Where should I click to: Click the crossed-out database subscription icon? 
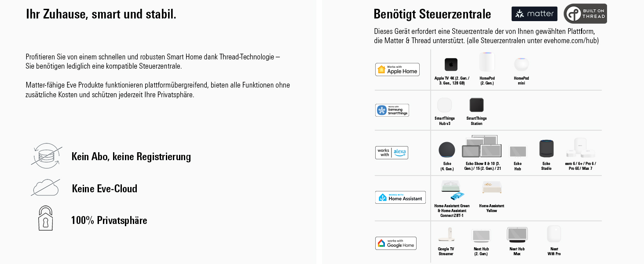(46, 156)
